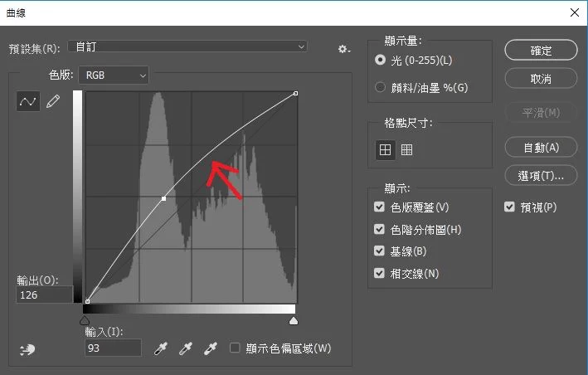Open the 色版 RGB channel dropdown

[115, 75]
